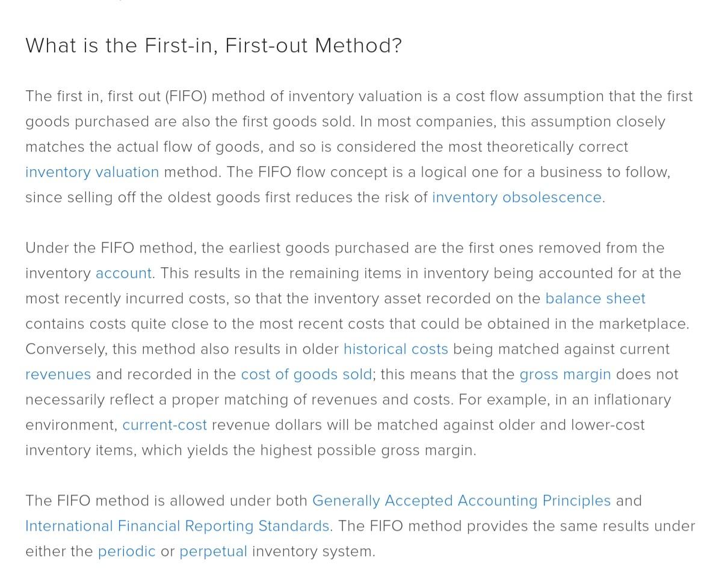Open Generally Accepted Accounting Principles link
The height and width of the screenshot is (588, 722).
(x=461, y=501)
